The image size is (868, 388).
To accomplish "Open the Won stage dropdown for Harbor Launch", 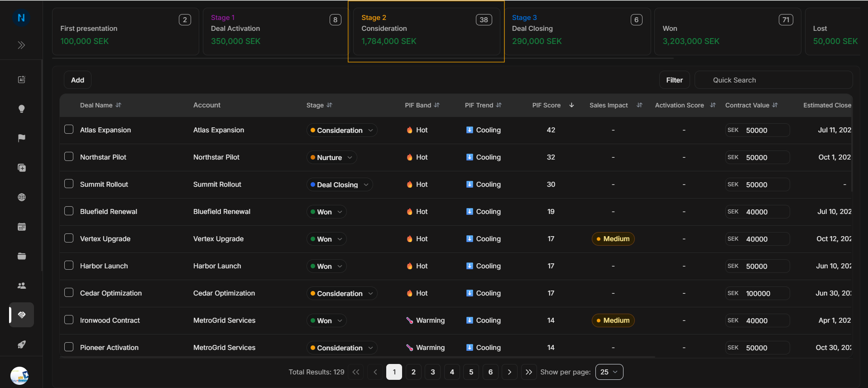I will [326, 266].
